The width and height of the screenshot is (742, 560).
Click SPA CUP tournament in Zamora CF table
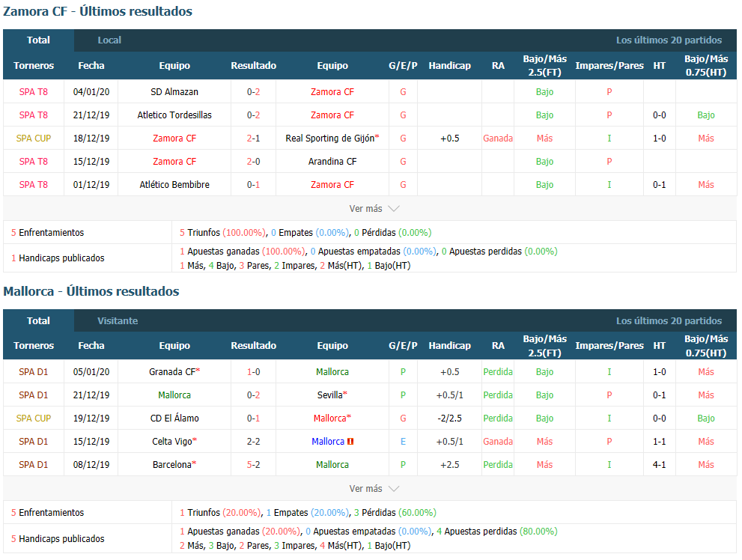point(34,138)
